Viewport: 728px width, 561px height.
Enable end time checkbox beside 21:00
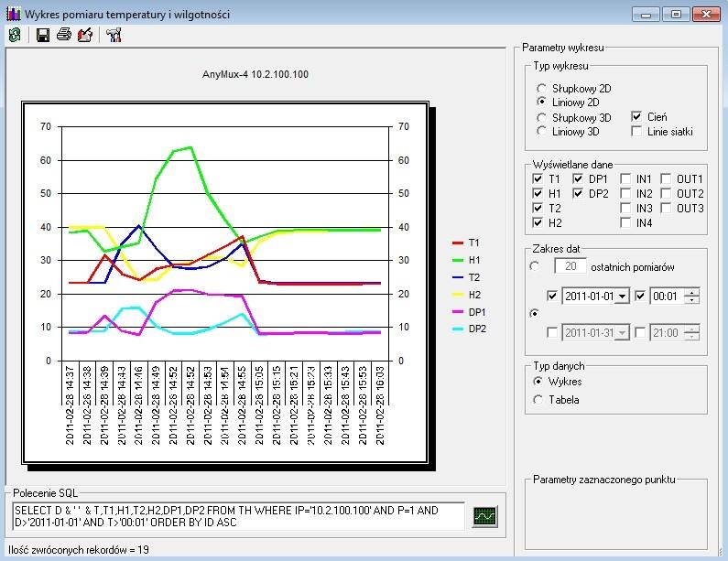click(x=640, y=332)
